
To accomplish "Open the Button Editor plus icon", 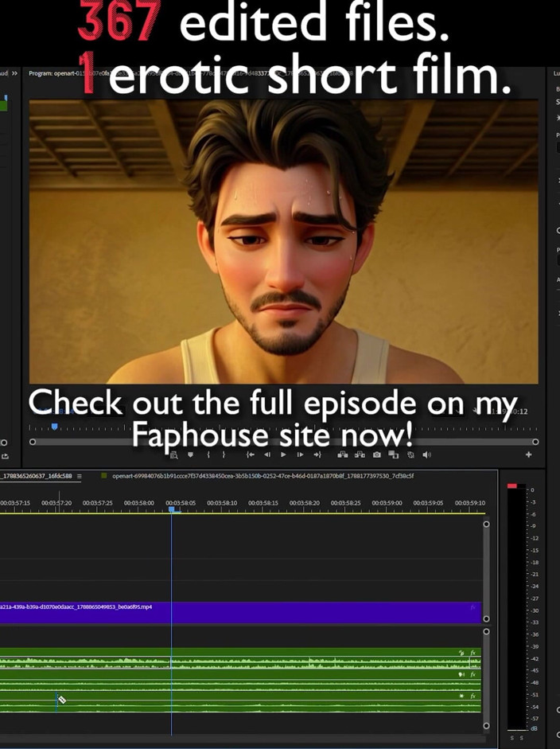I will tap(528, 454).
